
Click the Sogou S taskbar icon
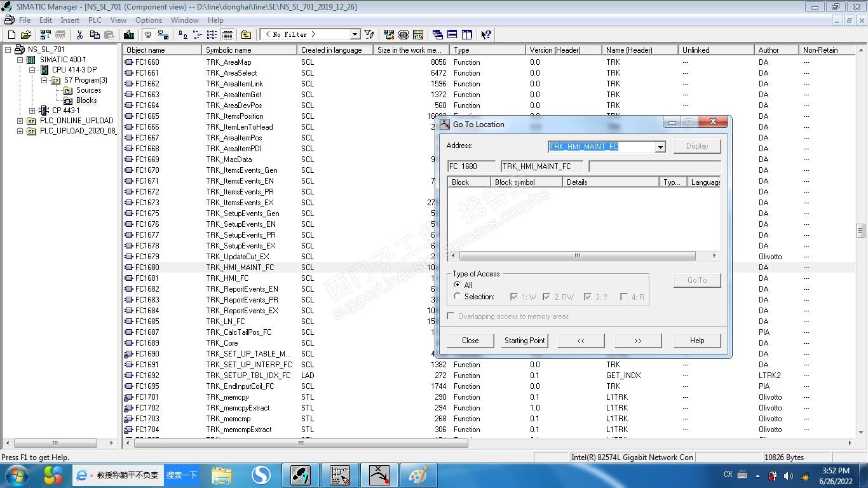click(261, 475)
